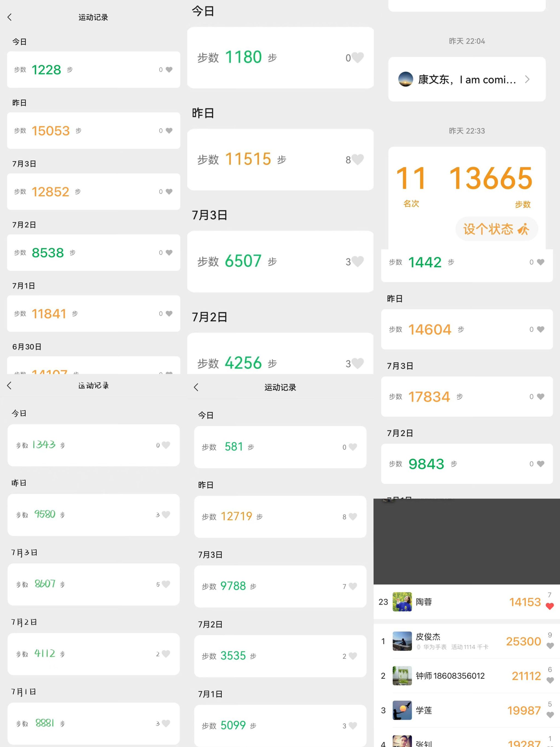Like the 11515 steps entry
The image size is (560, 747).
(x=358, y=159)
